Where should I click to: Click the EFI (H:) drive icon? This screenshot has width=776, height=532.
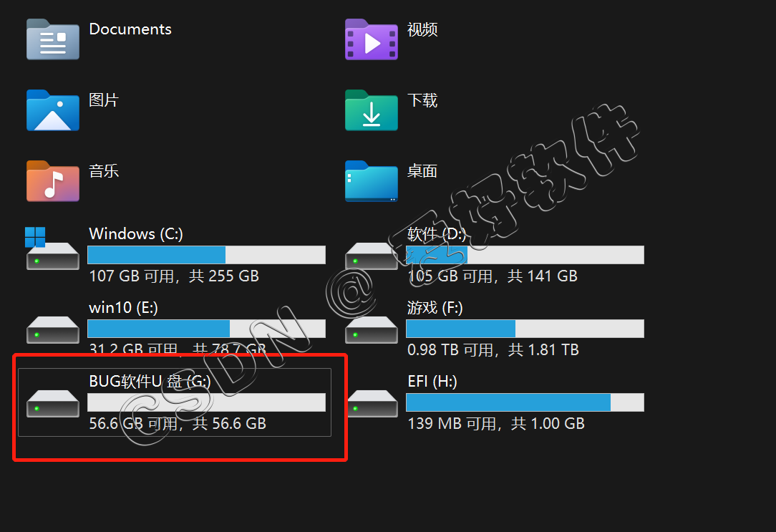(372, 403)
